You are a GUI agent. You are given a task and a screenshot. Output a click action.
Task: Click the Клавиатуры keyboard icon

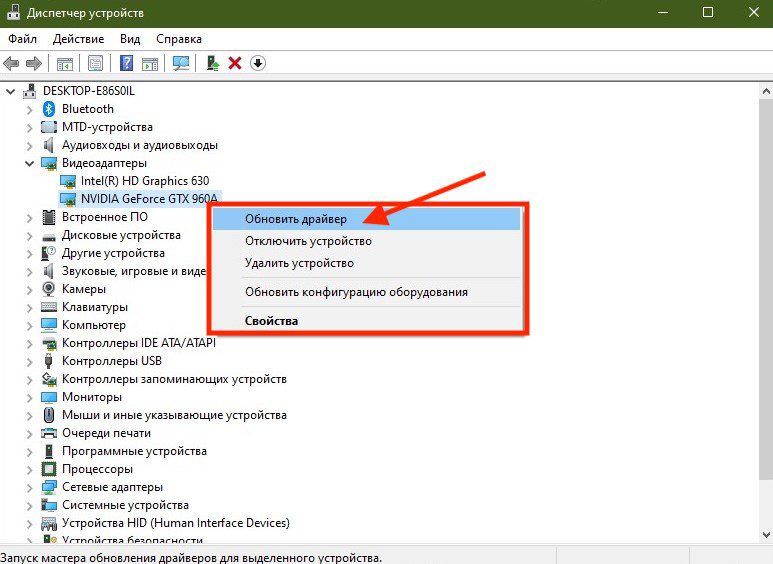(x=49, y=307)
